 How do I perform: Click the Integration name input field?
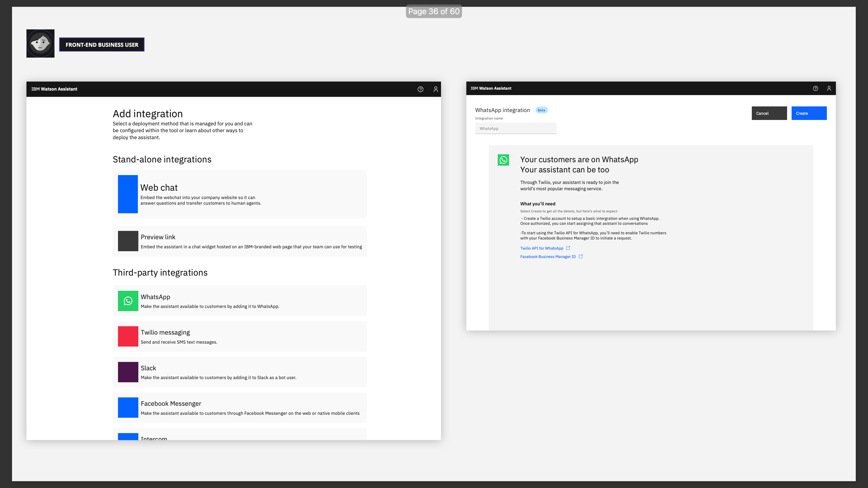[x=516, y=128]
